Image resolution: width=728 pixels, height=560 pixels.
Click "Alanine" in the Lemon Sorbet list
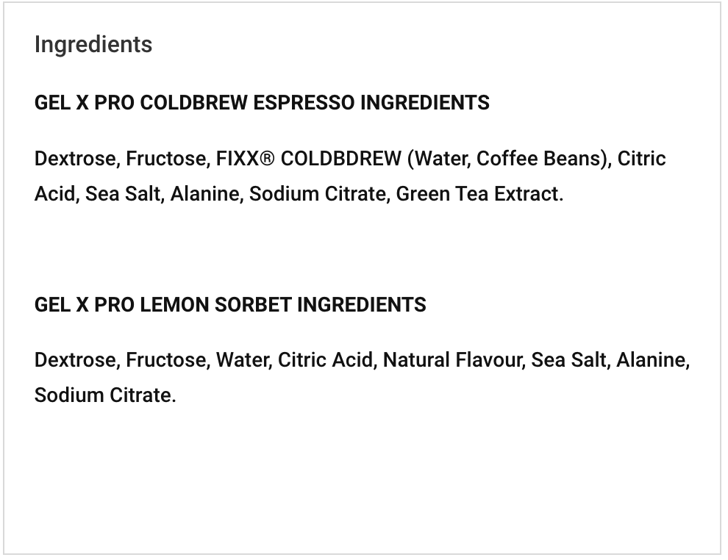click(651, 360)
